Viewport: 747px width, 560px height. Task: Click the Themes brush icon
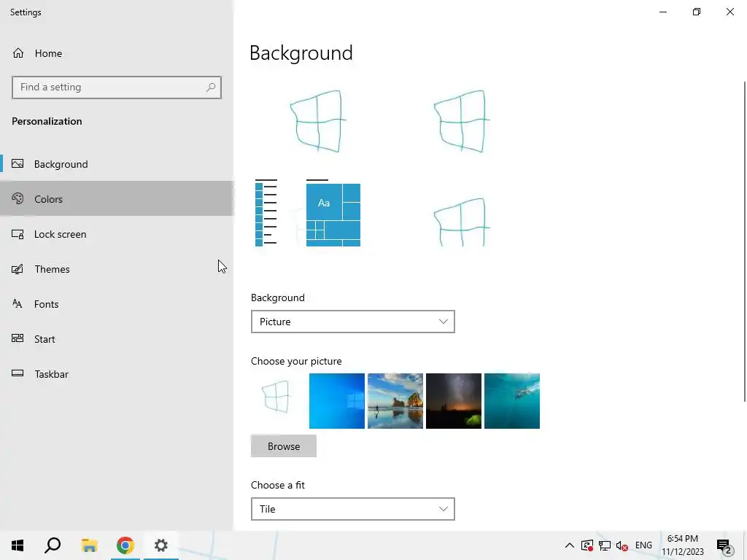[18, 269]
